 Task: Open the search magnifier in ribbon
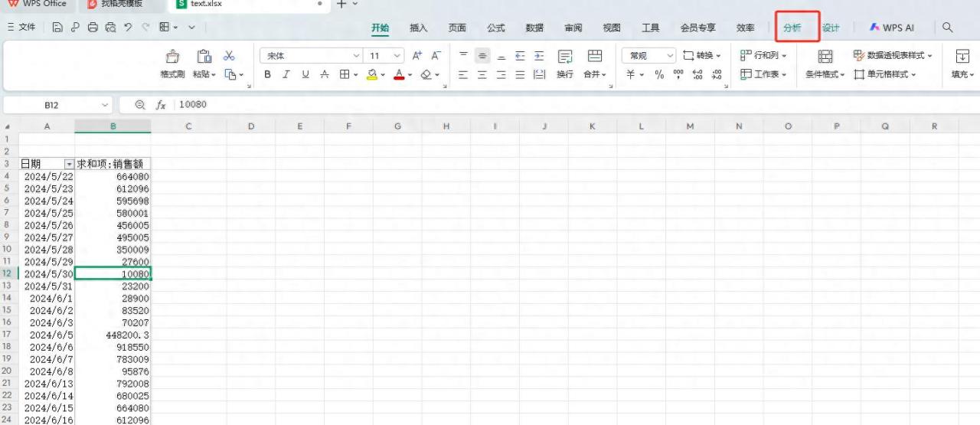(x=948, y=28)
